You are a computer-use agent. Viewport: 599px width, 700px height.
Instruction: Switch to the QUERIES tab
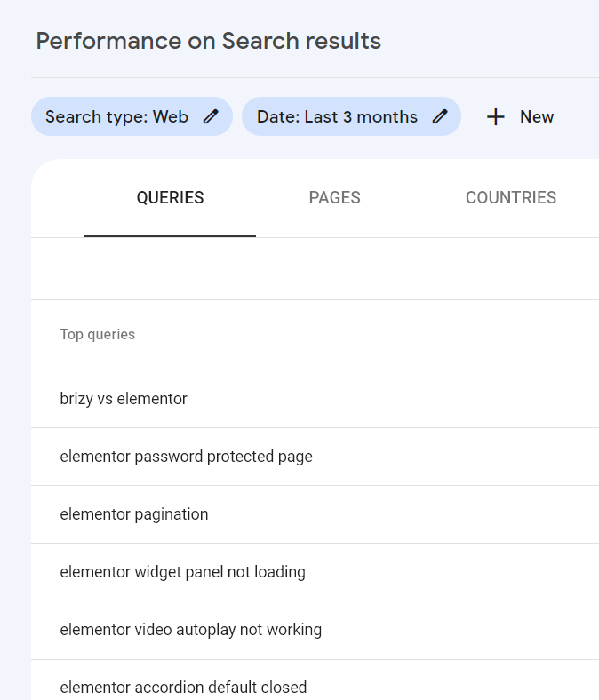coord(170,198)
